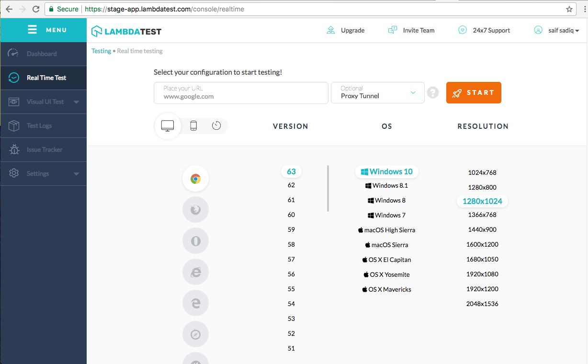Reload the page in browser

[x=36, y=9]
